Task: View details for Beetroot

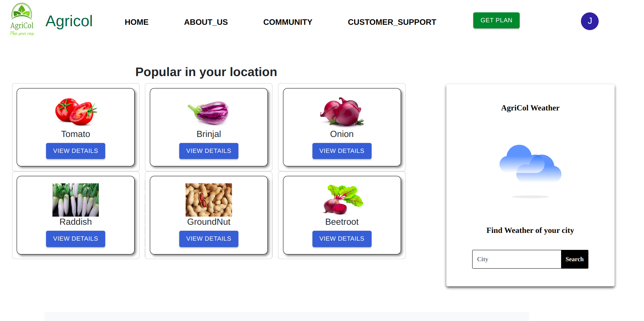Action: pos(342,239)
